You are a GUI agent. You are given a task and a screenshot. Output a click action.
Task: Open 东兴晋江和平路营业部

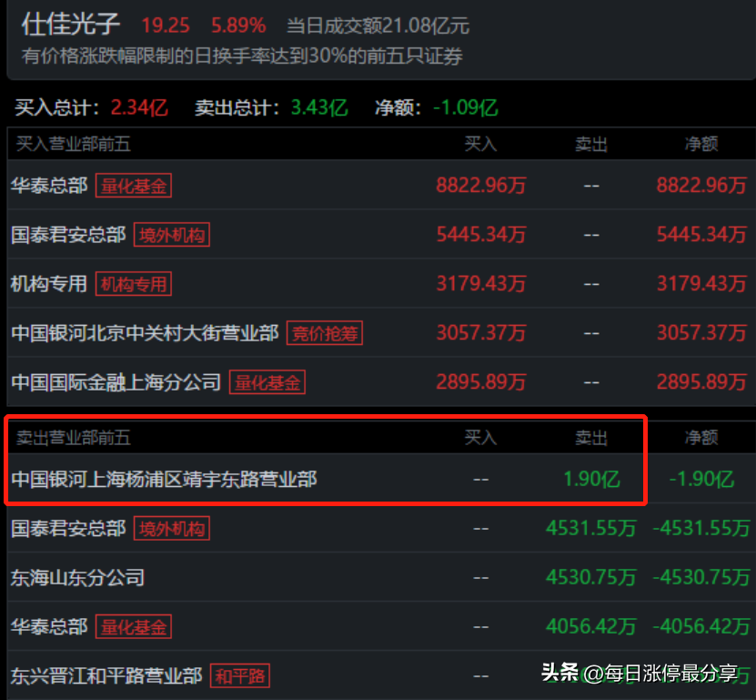(106, 676)
